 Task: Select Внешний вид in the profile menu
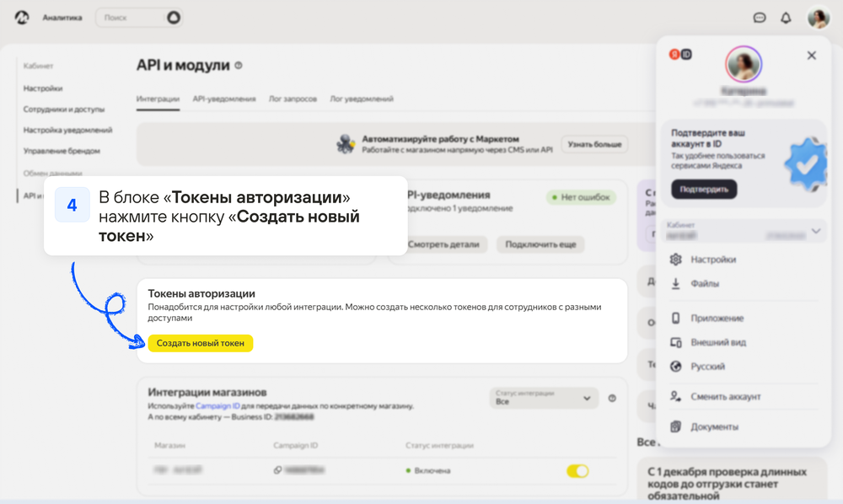718,342
